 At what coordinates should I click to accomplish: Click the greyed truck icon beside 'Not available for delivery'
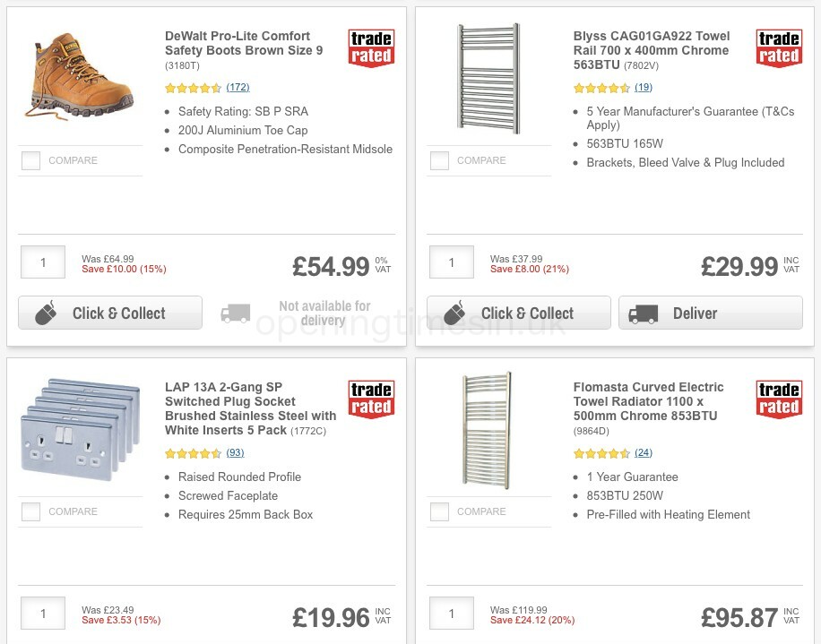(235, 313)
